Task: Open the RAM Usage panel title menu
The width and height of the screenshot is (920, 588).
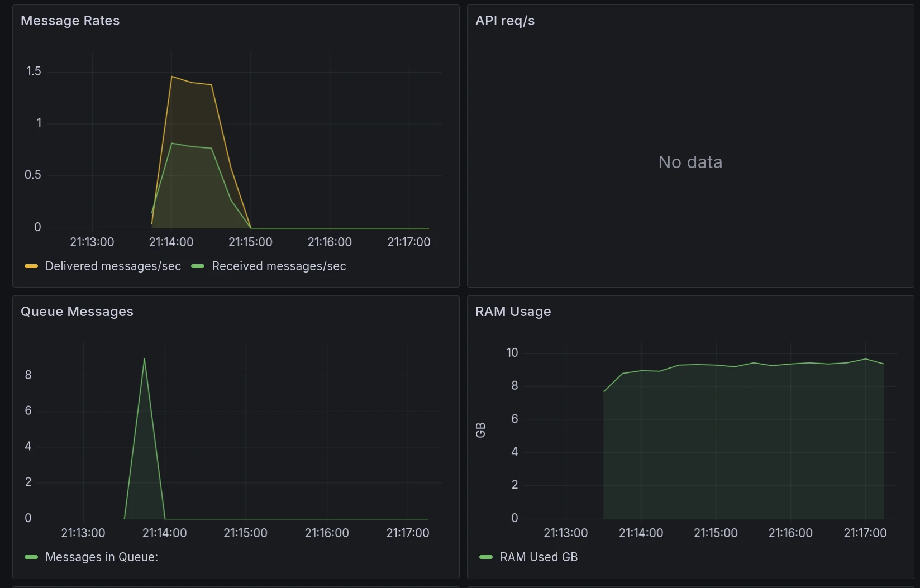Action: [512, 312]
